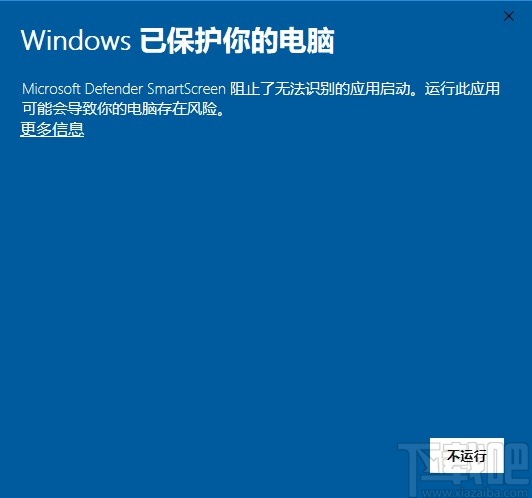532x498 pixels.
Task: Click the www.xiazaiba.com watermark text
Action: click(x=474, y=493)
